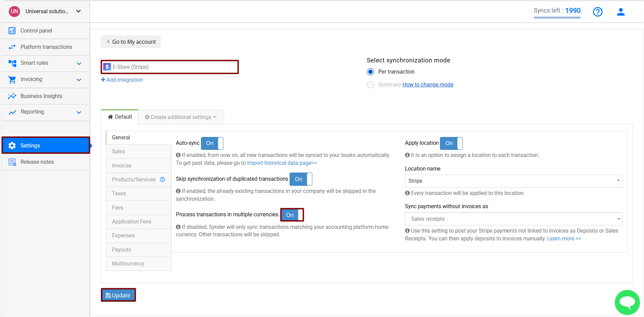Open the Settings gear icon

coord(12,145)
